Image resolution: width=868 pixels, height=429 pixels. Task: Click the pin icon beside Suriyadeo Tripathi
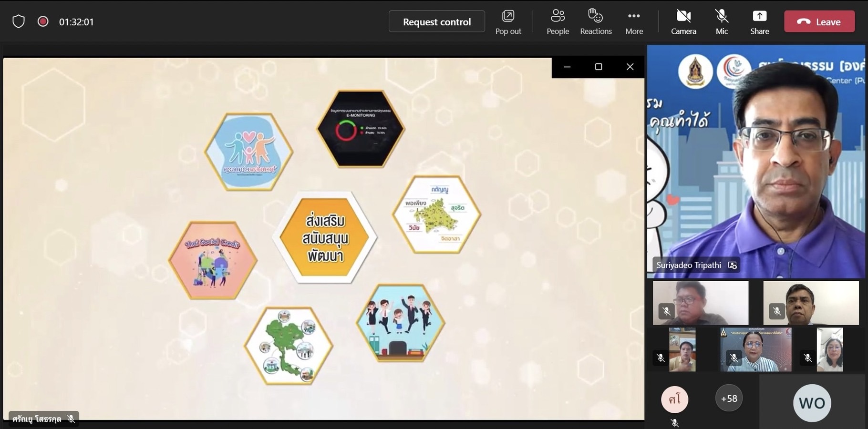[733, 266]
